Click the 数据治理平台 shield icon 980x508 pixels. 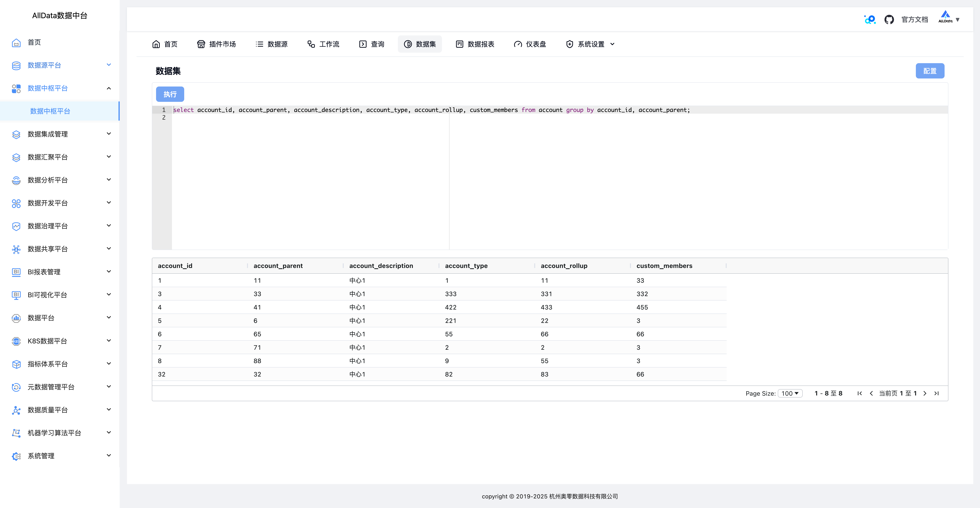tap(16, 226)
